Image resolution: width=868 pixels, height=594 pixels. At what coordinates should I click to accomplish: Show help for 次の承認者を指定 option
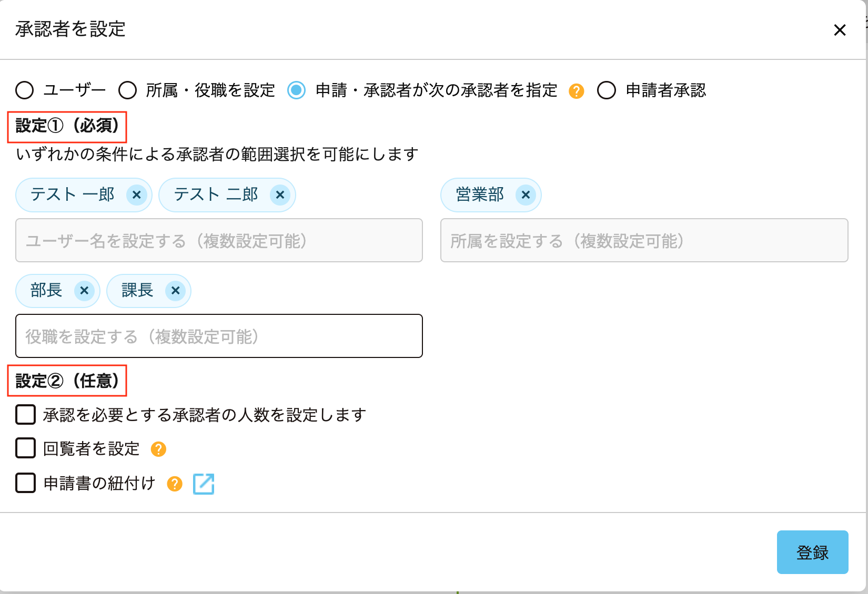pos(577,91)
